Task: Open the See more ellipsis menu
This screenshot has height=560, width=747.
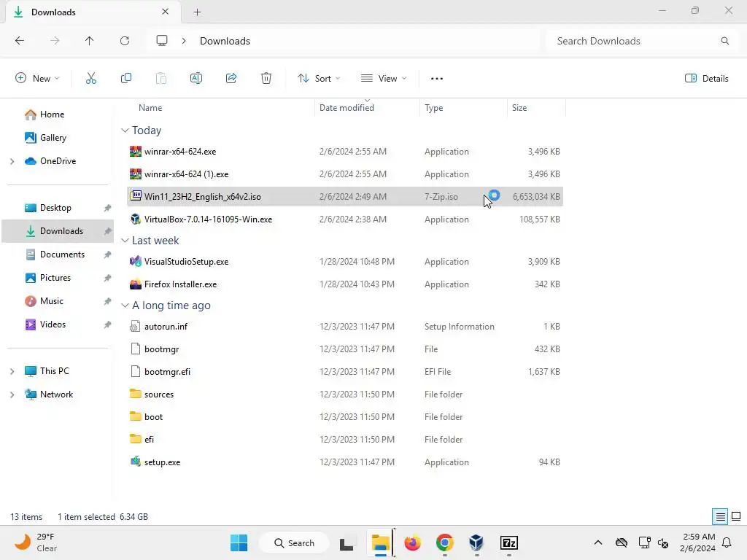Action: [437, 79]
